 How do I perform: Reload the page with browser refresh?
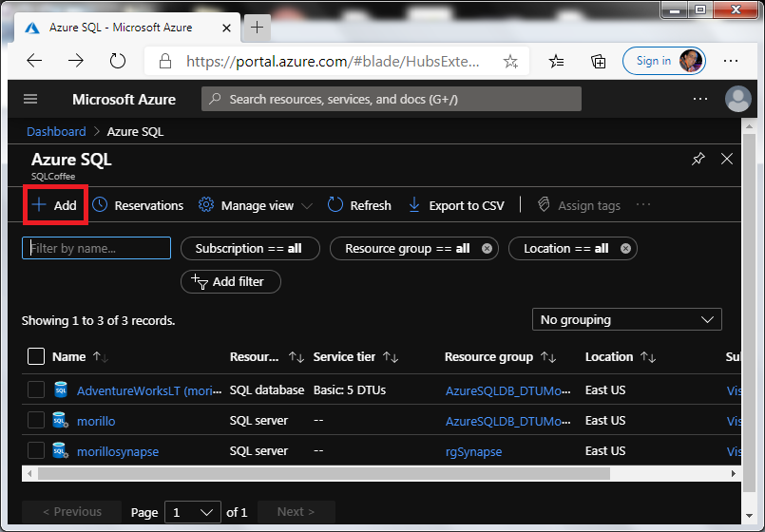pos(118,61)
